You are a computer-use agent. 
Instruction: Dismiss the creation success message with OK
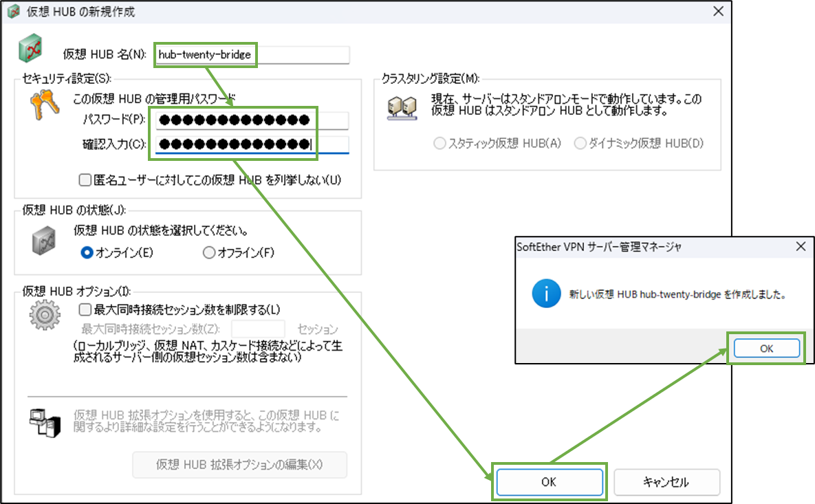[x=765, y=348]
